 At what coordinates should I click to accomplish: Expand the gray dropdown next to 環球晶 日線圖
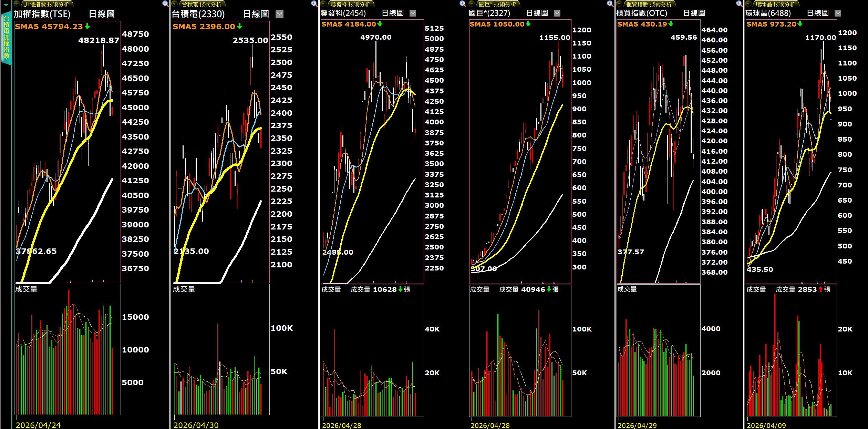(838, 13)
